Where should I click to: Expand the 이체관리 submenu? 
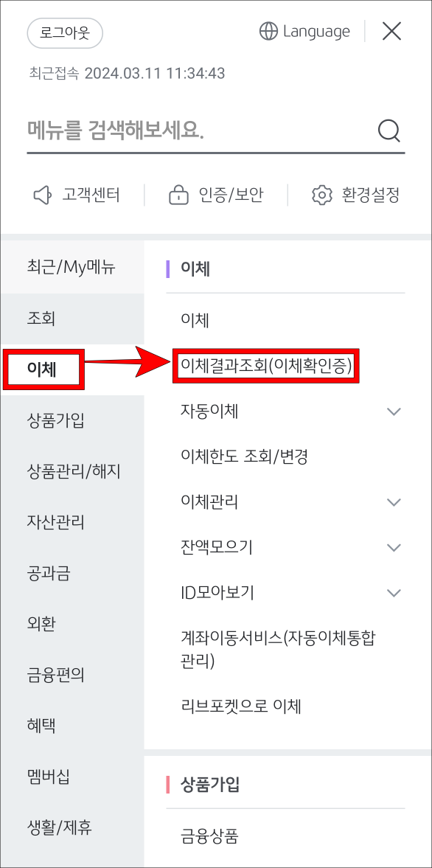394,502
